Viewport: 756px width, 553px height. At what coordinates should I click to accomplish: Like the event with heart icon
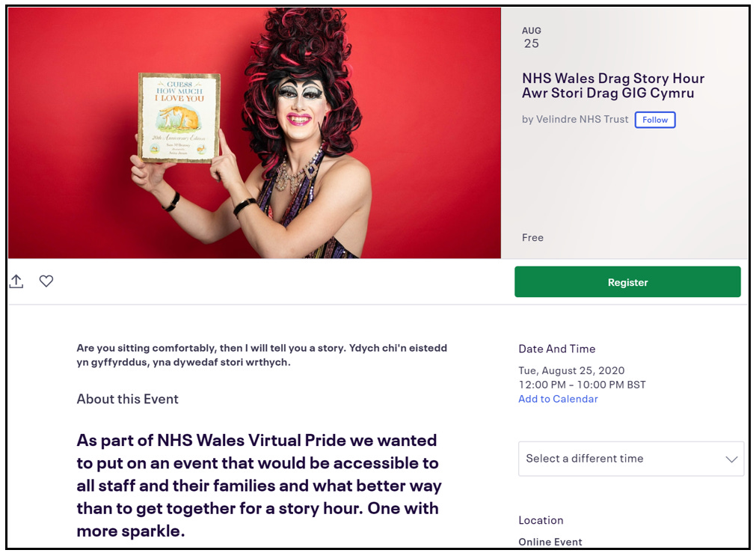[46, 281]
